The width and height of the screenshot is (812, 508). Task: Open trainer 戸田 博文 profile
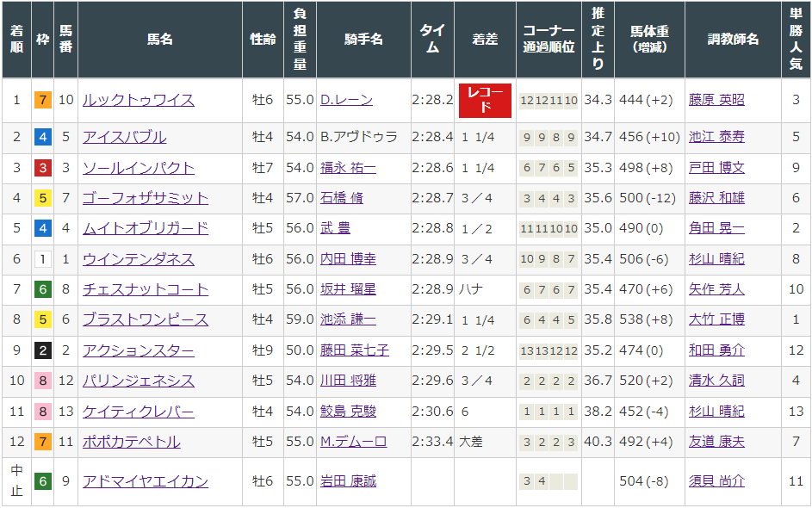(x=716, y=168)
